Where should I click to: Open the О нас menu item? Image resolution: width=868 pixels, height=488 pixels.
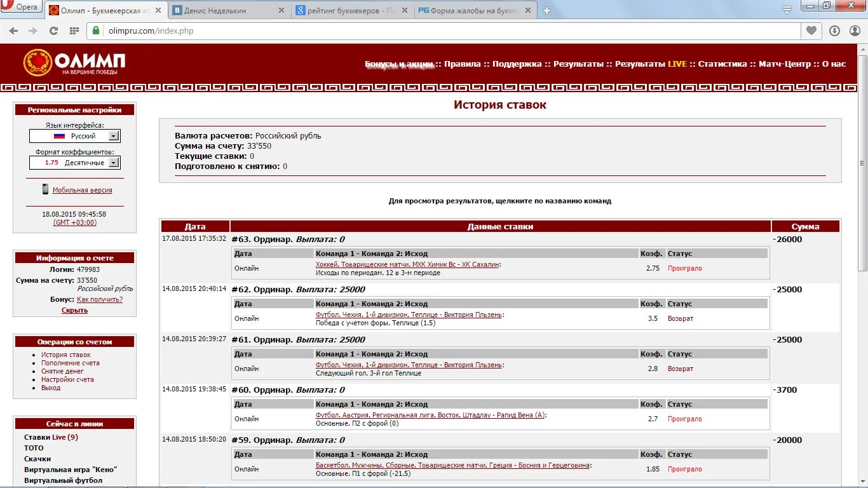click(x=834, y=64)
